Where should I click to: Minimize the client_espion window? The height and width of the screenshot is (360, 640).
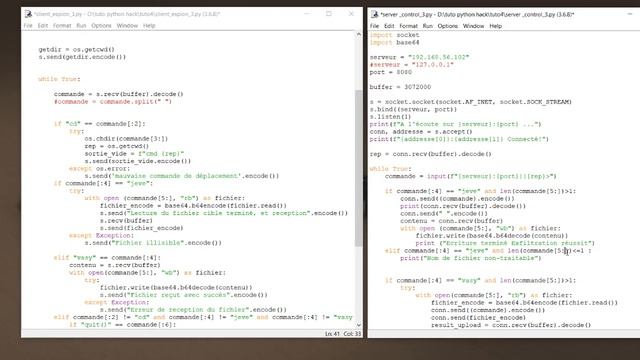coord(307,14)
